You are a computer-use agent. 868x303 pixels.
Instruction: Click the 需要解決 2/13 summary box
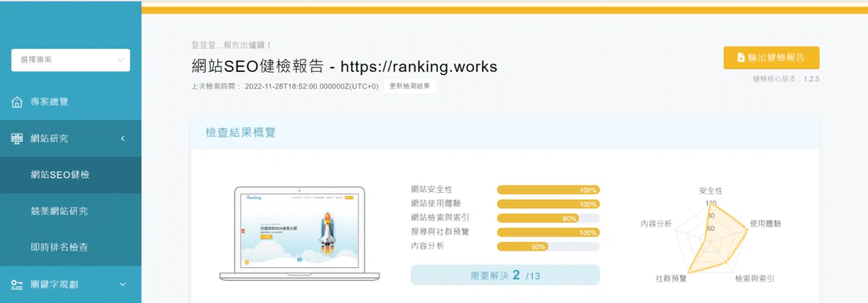point(505,275)
